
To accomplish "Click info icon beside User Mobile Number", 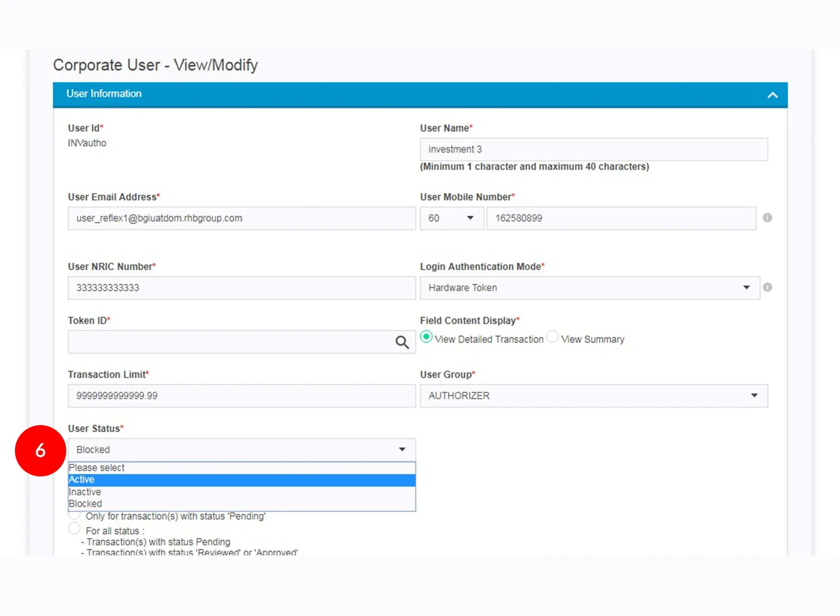I will coord(767,218).
